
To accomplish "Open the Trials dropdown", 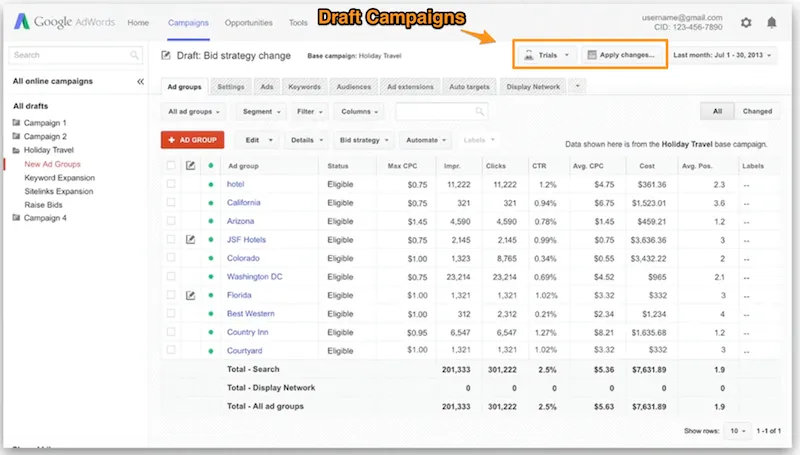I will [547, 55].
